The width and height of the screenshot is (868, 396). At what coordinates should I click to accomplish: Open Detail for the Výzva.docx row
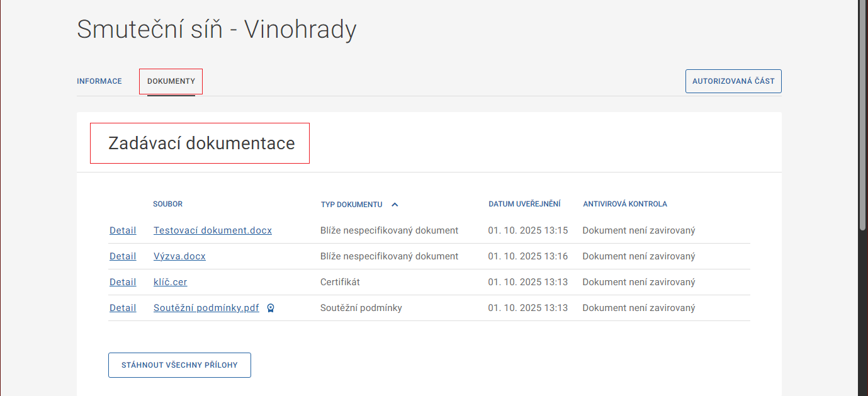point(123,256)
